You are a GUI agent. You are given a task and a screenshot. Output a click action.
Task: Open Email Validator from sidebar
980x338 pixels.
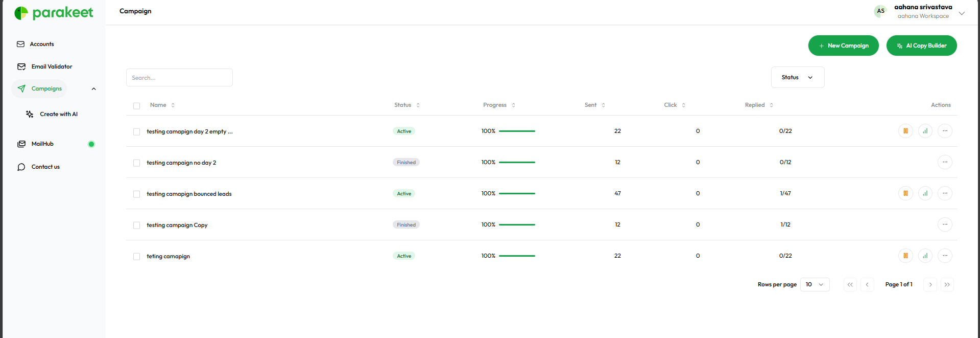coord(51,67)
